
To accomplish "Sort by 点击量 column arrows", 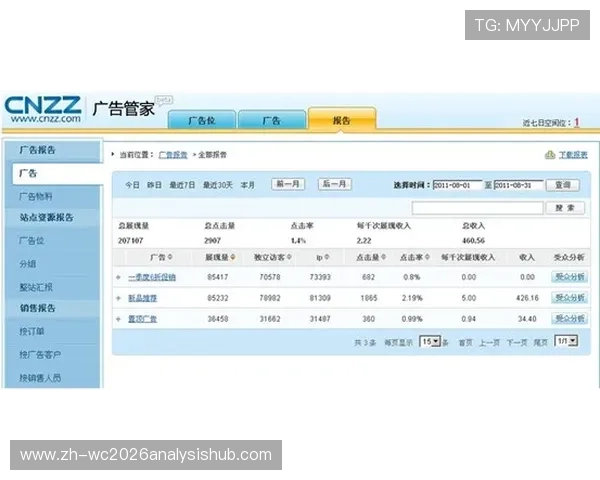I will [383, 257].
